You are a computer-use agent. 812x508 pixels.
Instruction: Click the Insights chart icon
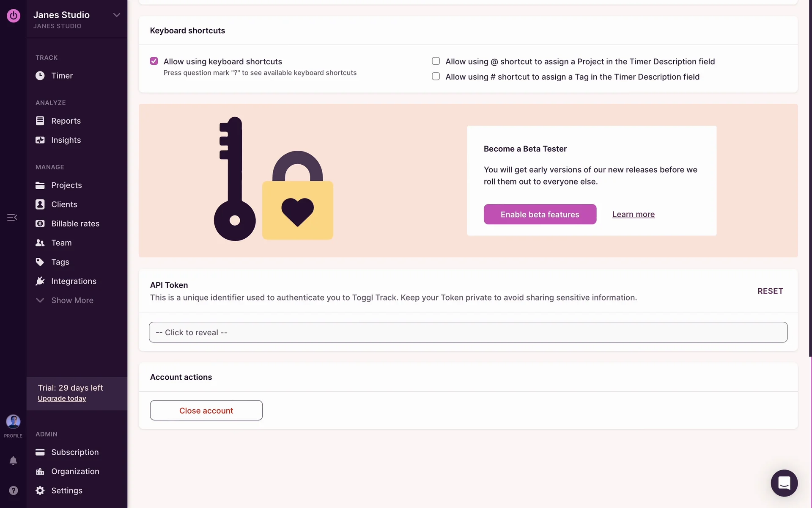click(40, 140)
